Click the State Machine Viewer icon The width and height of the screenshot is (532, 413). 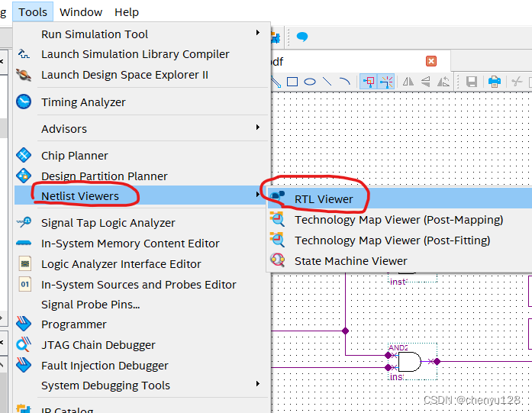click(278, 260)
